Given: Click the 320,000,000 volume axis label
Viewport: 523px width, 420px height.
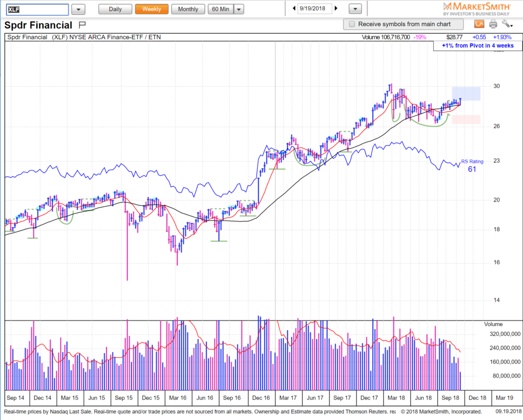Looking at the screenshot, I should (505, 334).
